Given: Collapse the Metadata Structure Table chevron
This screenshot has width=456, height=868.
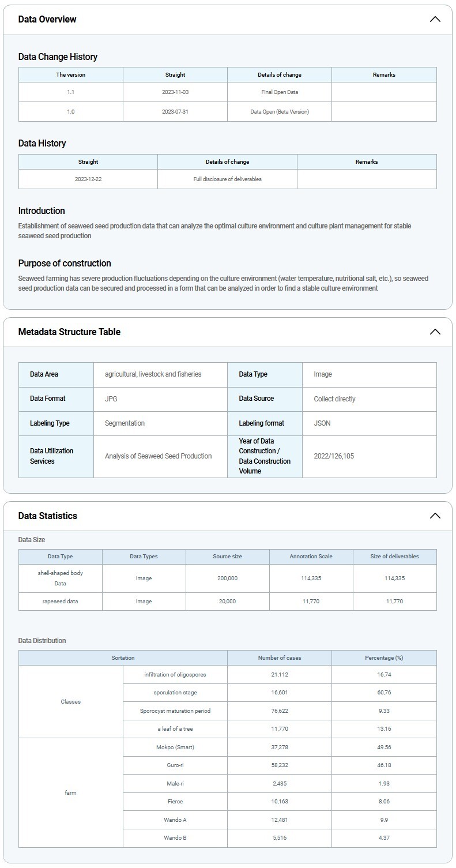Looking at the screenshot, I should 435,332.
